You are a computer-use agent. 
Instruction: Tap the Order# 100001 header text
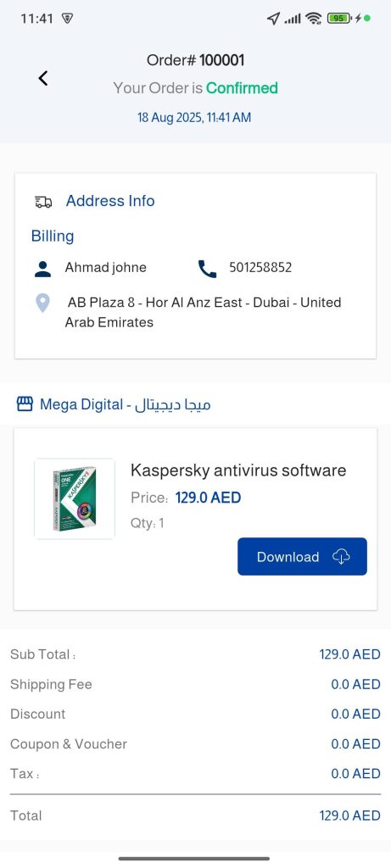pyautogui.click(x=195, y=60)
